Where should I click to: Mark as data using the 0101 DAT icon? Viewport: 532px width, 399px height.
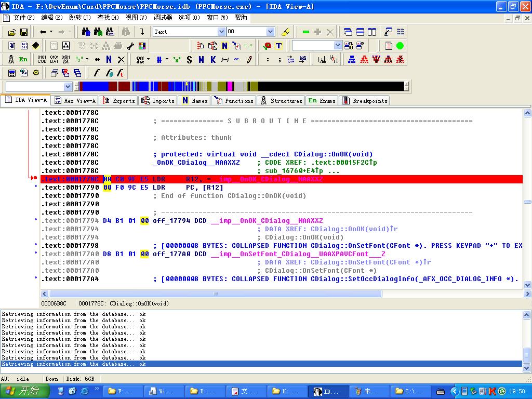(54, 59)
